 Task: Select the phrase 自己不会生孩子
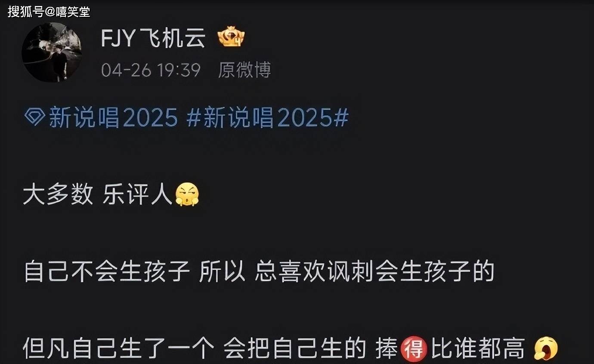(107, 271)
